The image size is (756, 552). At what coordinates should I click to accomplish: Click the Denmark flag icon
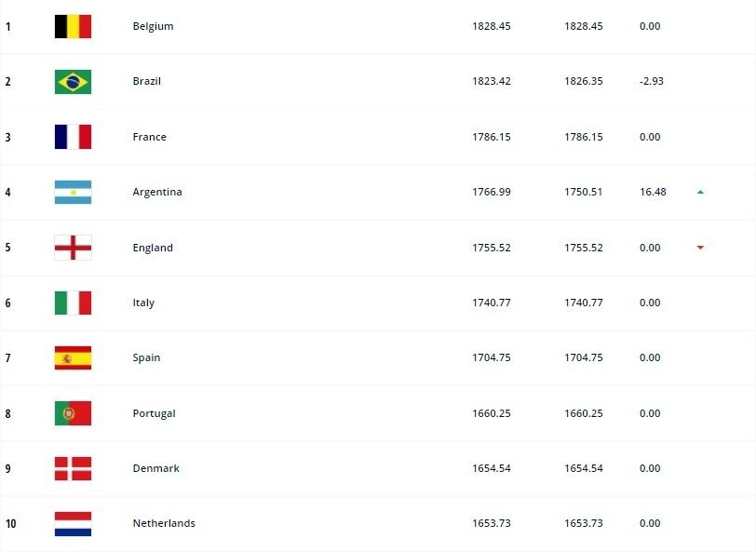(73, 468)
